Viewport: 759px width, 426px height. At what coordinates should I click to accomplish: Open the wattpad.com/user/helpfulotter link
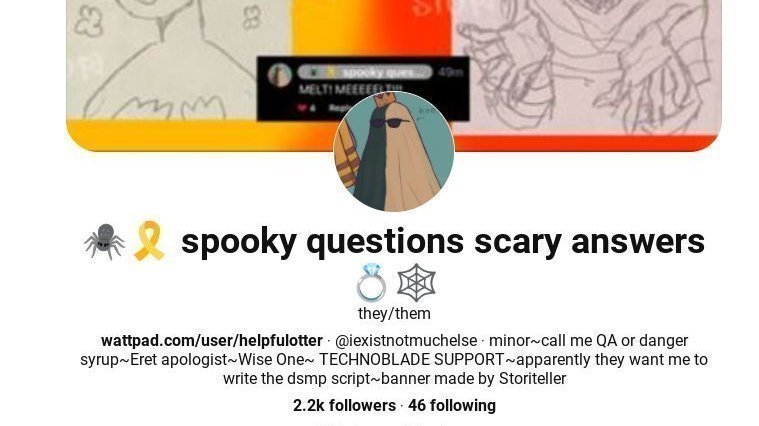212,340
